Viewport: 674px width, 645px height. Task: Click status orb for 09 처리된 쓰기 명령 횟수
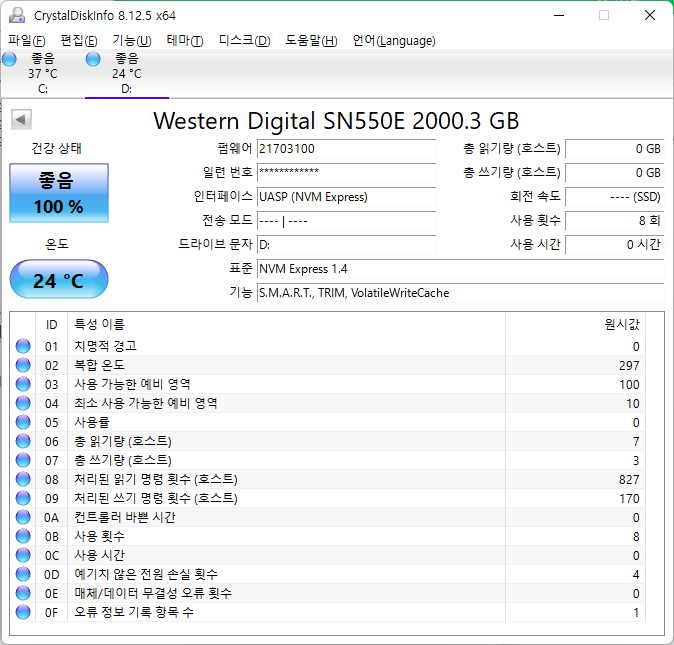pos(23,498)
